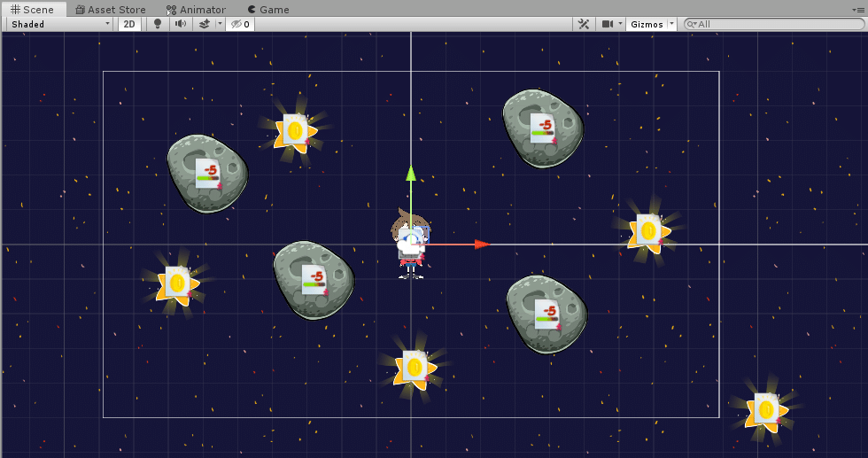Image resolution: width=868 pixels, height=458 pixels.
Task: Select the player character sprite
Action: tap(411, 245)
